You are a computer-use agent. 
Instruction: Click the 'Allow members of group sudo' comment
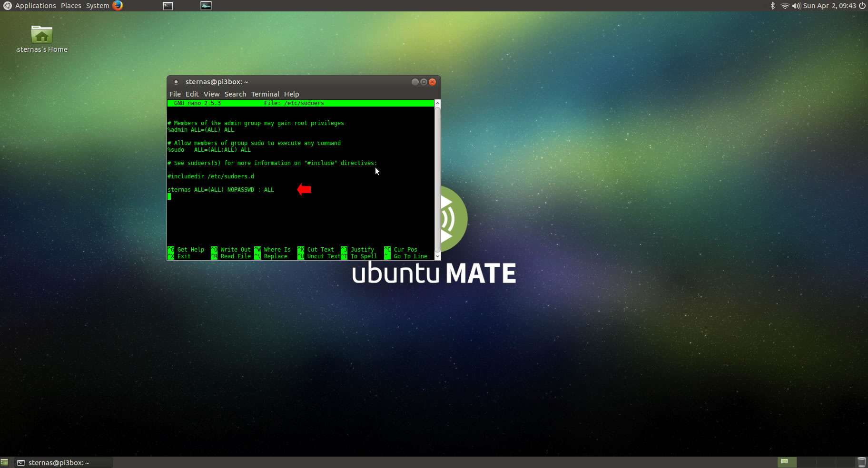pyautogui.click(x=254, y=143)
